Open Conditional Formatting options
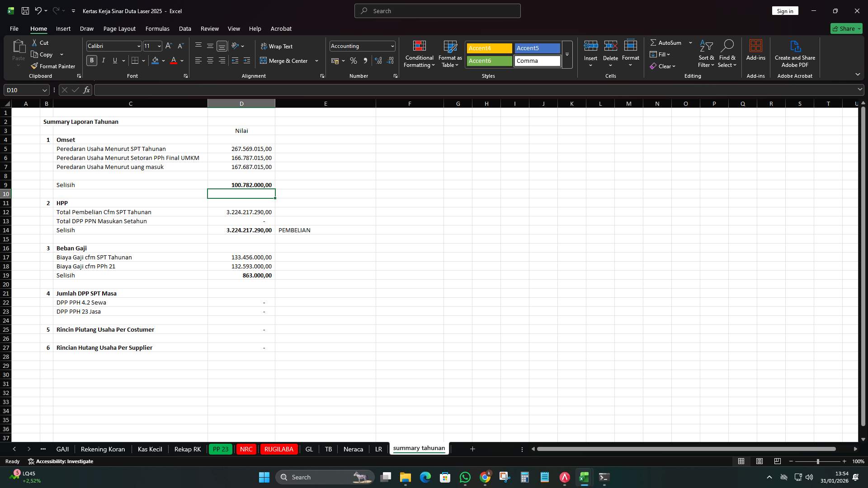Image resolution: width=868 pixels, height=488 pixels. (419, 53)
